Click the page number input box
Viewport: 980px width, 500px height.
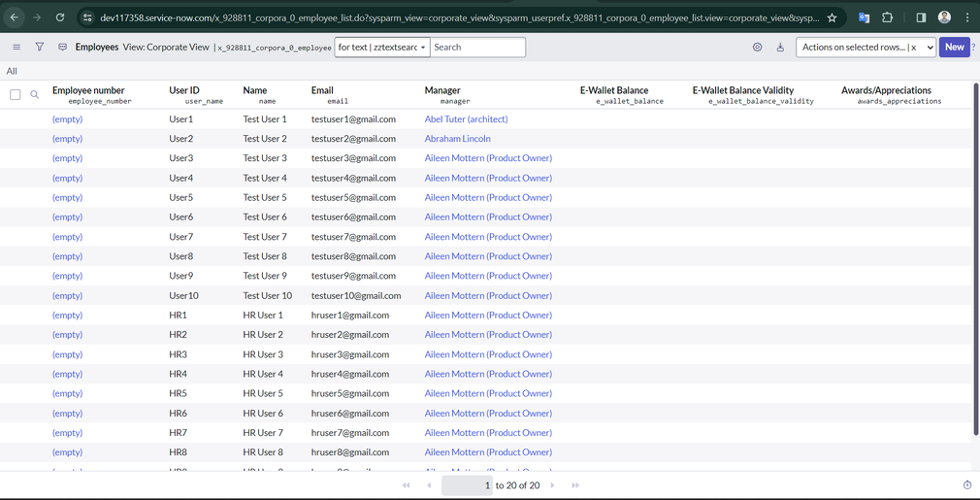[x=468, y=485]
